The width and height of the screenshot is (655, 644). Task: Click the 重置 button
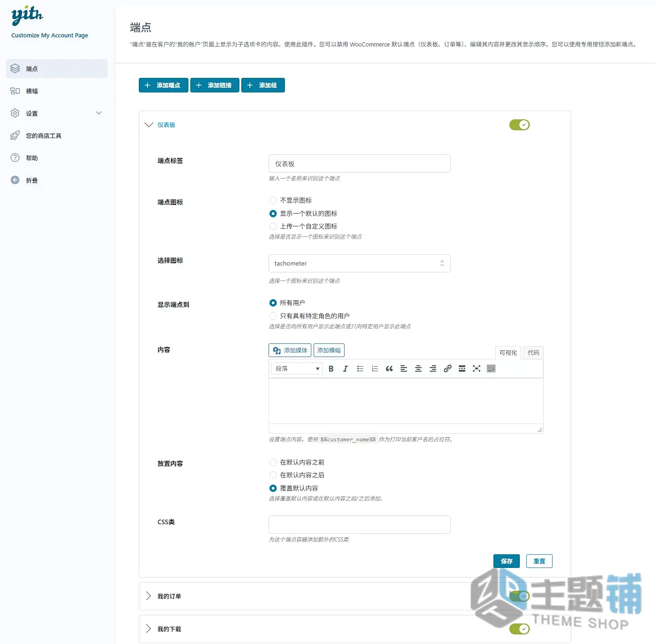[x=539, y=561]
